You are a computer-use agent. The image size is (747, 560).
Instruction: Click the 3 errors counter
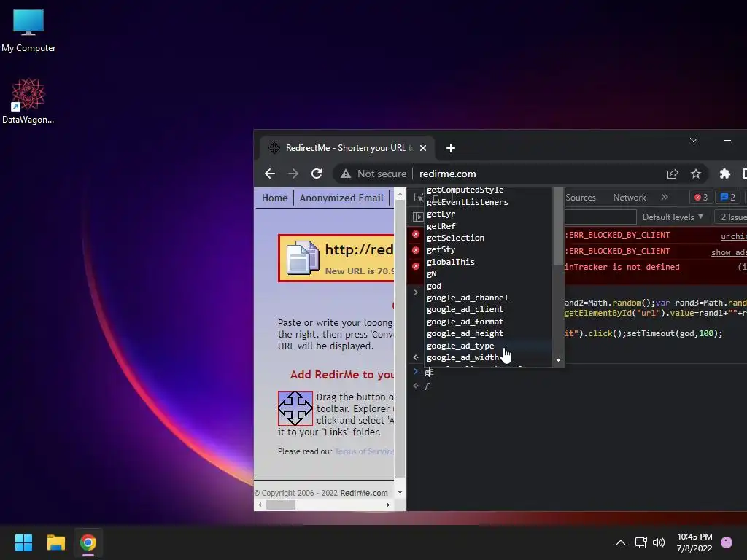701,197
